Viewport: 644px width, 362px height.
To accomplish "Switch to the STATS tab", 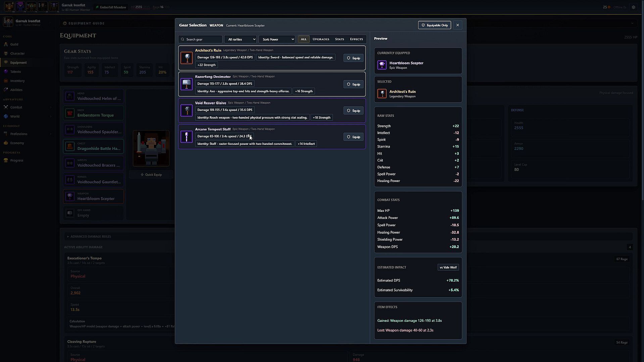I will (x=339, y=39).
